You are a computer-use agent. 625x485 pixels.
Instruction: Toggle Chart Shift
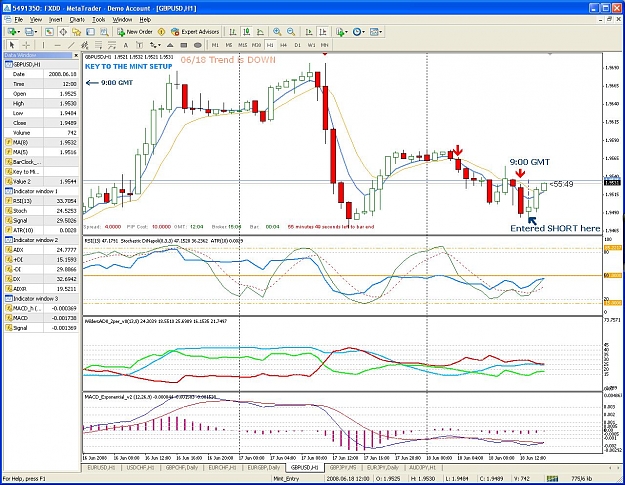click(323, 32)
